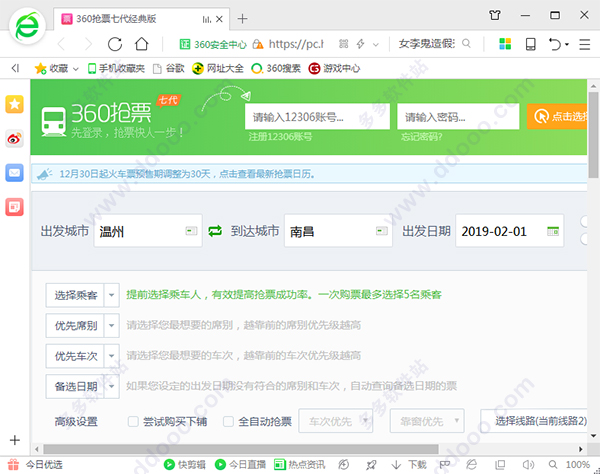This screenshot has width=600, height=474.
Task: Open 热点资讯 in the status bar
Action: pyautogui.click(x=300, y=464)
